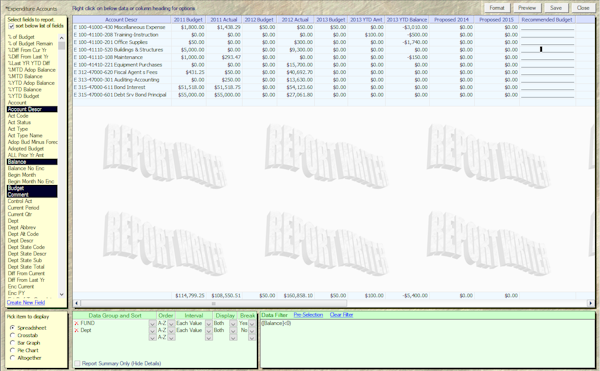Open the Dept data group dropdown
The height and width of the screenshot is (371, 600).
click(152, 330)
